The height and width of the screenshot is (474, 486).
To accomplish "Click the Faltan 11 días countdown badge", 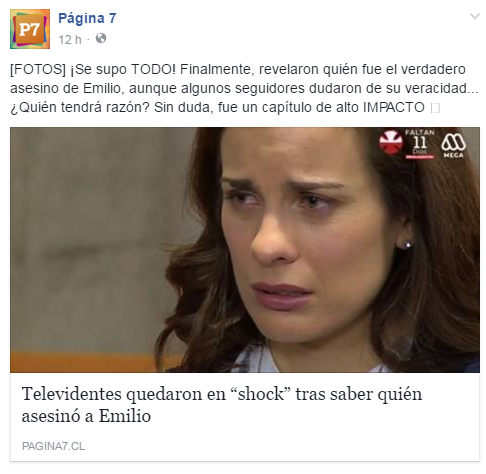I will pyautogui.click(x=420, y=144).
